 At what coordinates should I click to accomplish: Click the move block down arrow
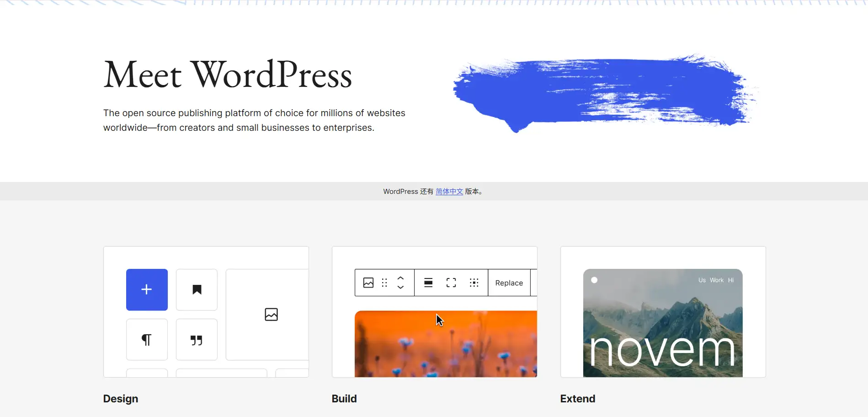400,287
